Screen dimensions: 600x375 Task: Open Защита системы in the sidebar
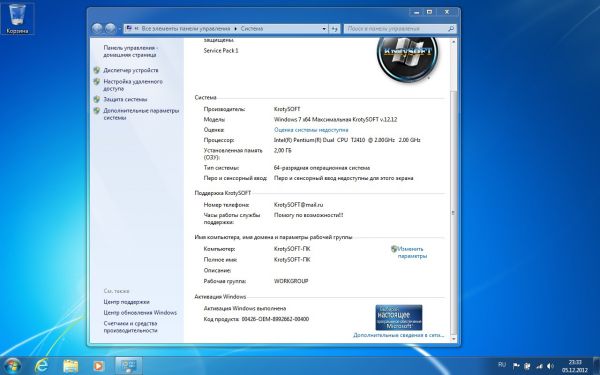pyautogui.click(x=125, y=99)
